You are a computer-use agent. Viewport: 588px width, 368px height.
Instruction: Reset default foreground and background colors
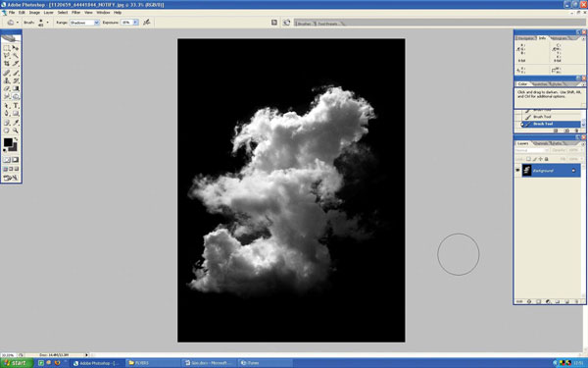5,150
